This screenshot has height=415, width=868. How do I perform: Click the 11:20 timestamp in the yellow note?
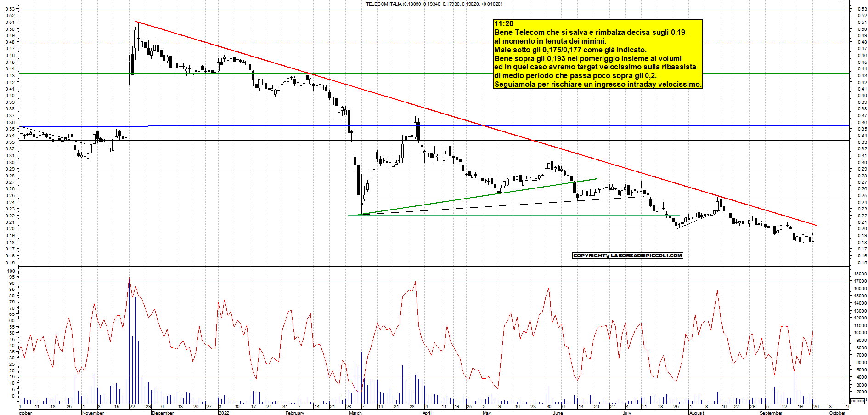504,24
